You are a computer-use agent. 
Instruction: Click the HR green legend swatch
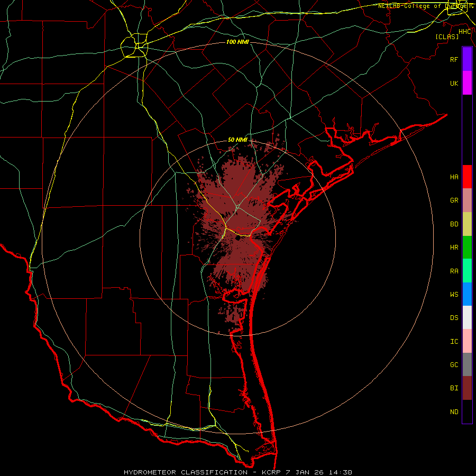coord(467,248)
